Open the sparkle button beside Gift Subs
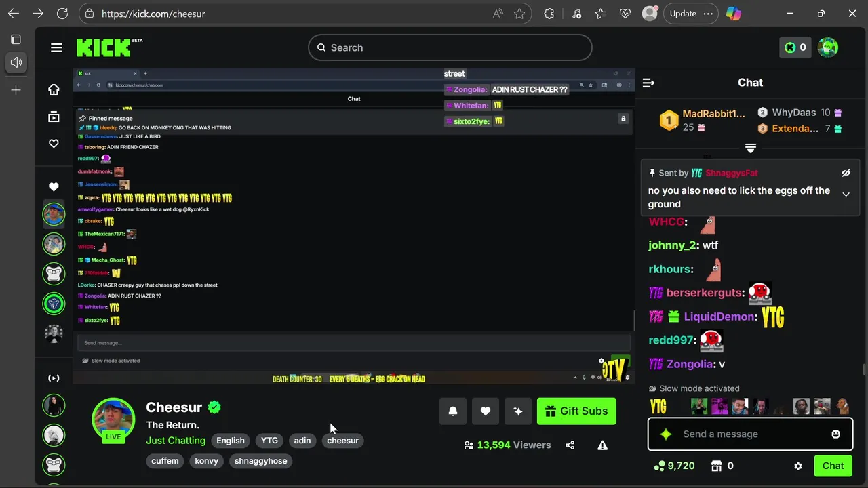868x488 pixels. point(518,411)
